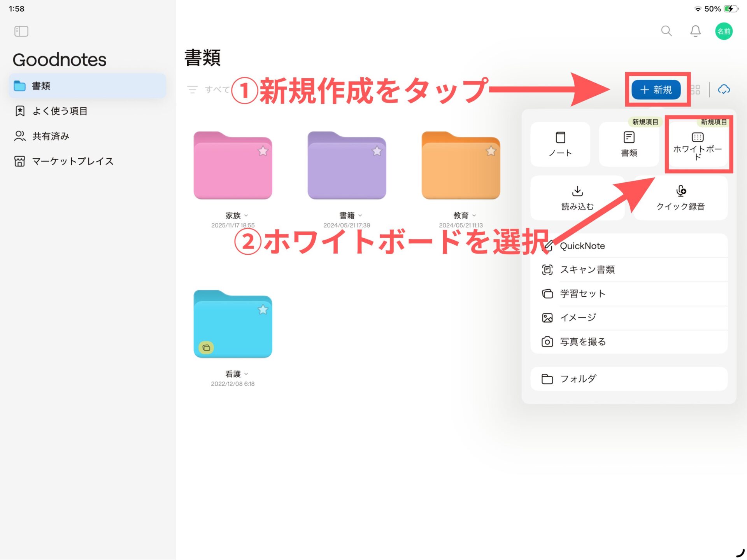Create a new ノート
The height and width of the screenshot is (560, 747).
pos(560,144)
